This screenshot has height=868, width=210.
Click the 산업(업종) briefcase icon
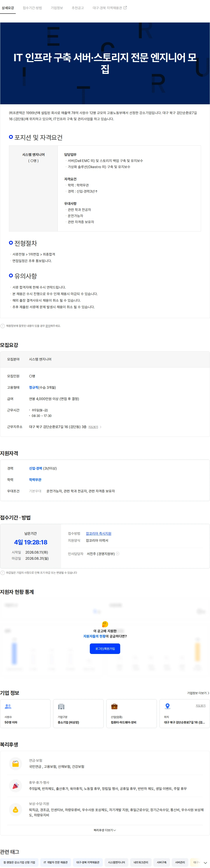click(114, 707)
